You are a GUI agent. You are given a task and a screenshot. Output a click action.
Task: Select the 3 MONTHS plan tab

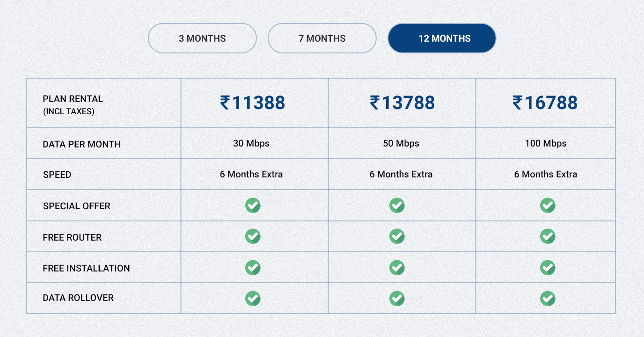coord(202,38)
